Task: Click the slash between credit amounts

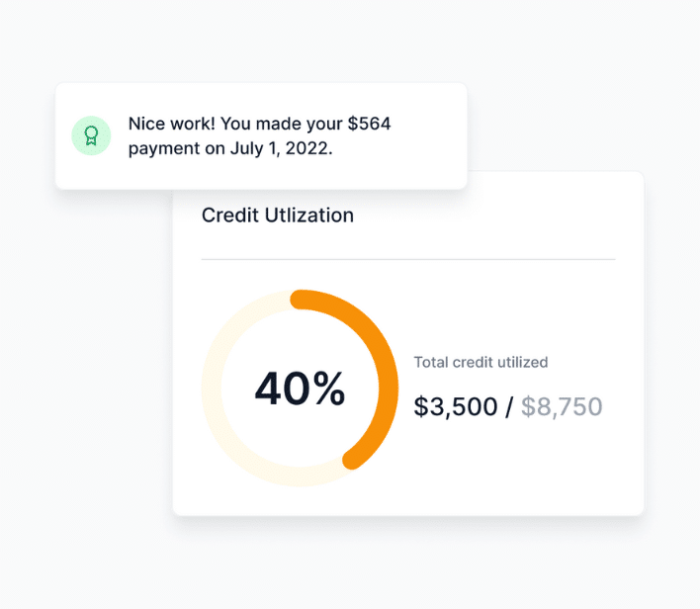Action: pyautogui.click(x=509, y=406)
